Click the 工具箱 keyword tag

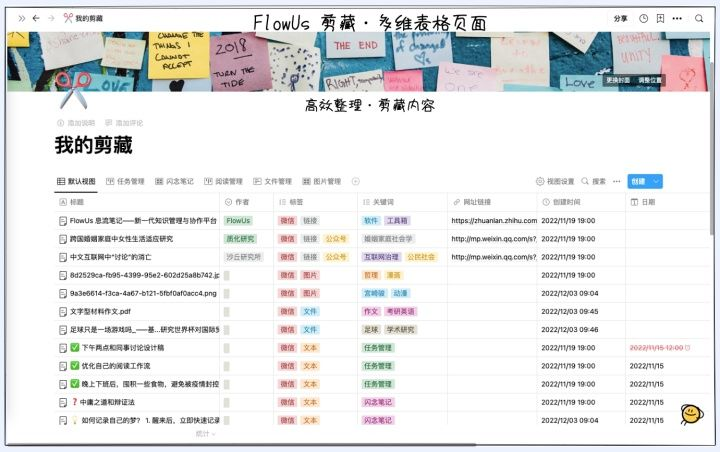click(x=397, y=221)
